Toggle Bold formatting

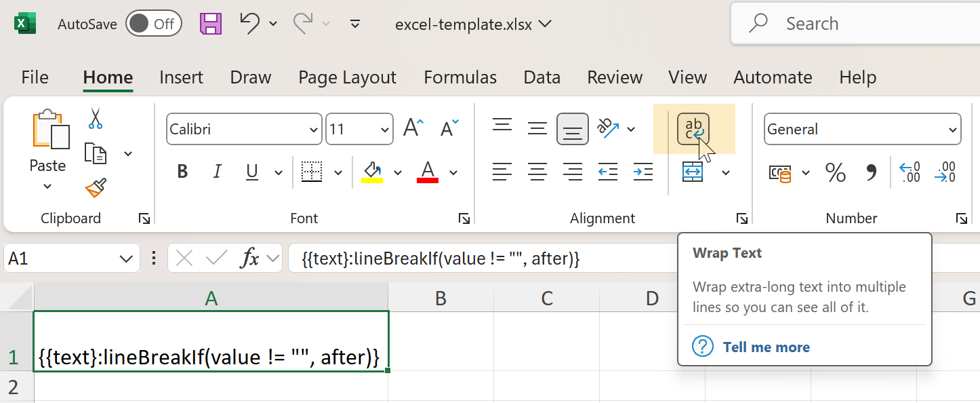(x=182, y=172)
